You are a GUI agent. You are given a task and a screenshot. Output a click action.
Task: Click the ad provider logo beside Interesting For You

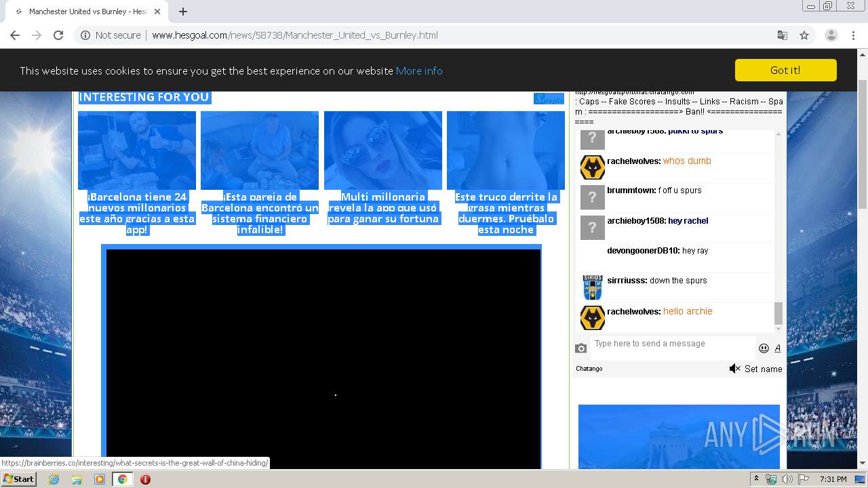pos(549,99)
